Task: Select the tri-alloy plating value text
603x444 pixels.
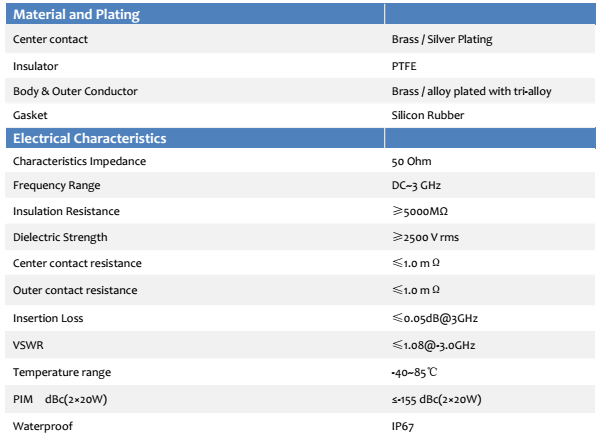Action: (x=471, y=91)
